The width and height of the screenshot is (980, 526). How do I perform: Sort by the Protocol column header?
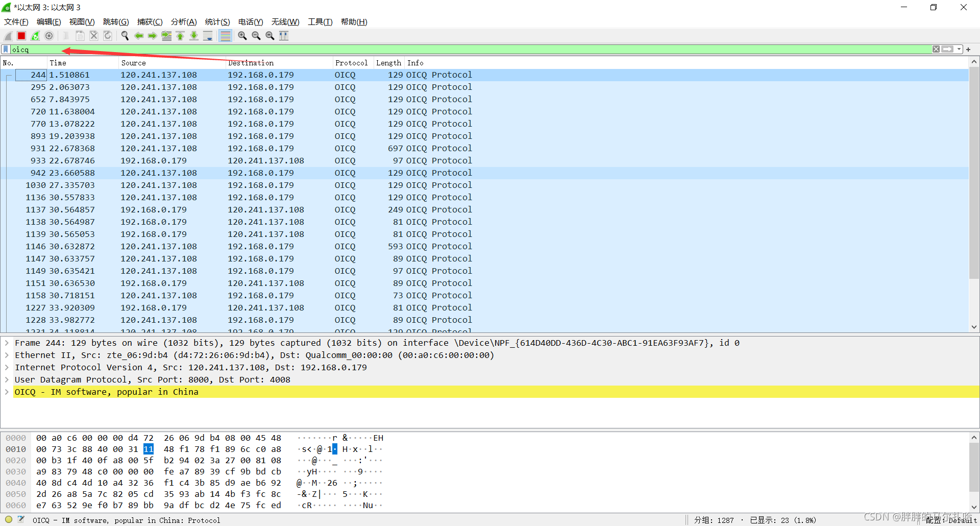point(353,63)
